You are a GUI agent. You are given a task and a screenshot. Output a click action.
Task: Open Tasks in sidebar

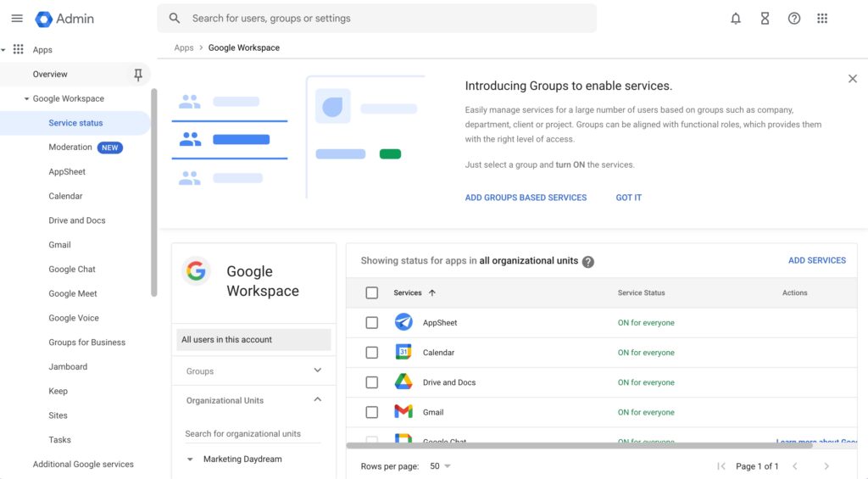pyautogui.click(x=60, y=440)
